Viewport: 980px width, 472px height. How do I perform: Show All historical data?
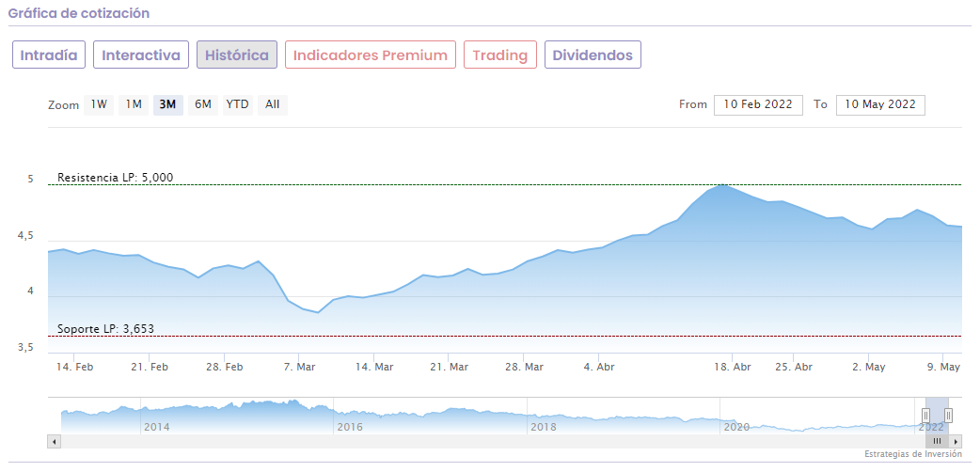coord(273,104)
